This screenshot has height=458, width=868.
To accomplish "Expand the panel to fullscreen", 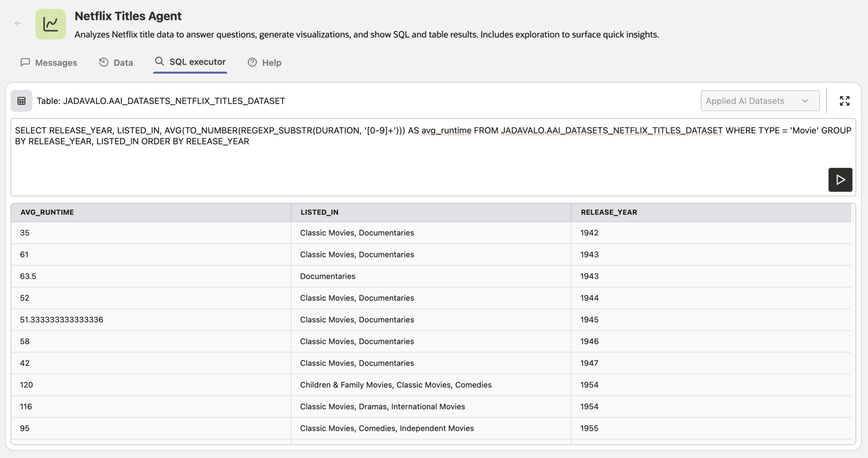I will tap(845, 101).
